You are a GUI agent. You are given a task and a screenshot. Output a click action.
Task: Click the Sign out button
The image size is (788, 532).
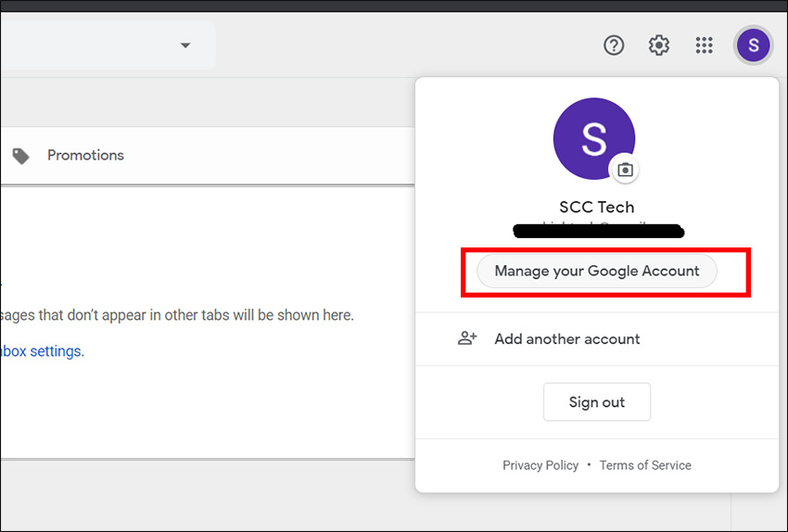596,402
